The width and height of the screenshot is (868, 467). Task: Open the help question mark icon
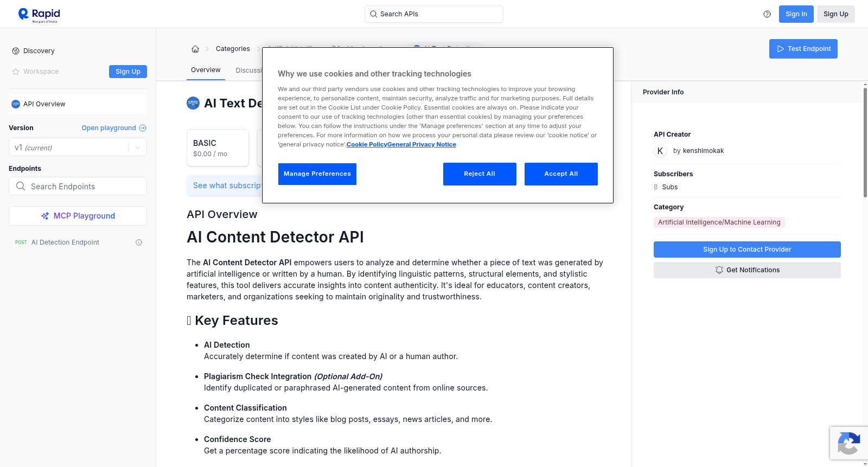click(x=767, y=14)
